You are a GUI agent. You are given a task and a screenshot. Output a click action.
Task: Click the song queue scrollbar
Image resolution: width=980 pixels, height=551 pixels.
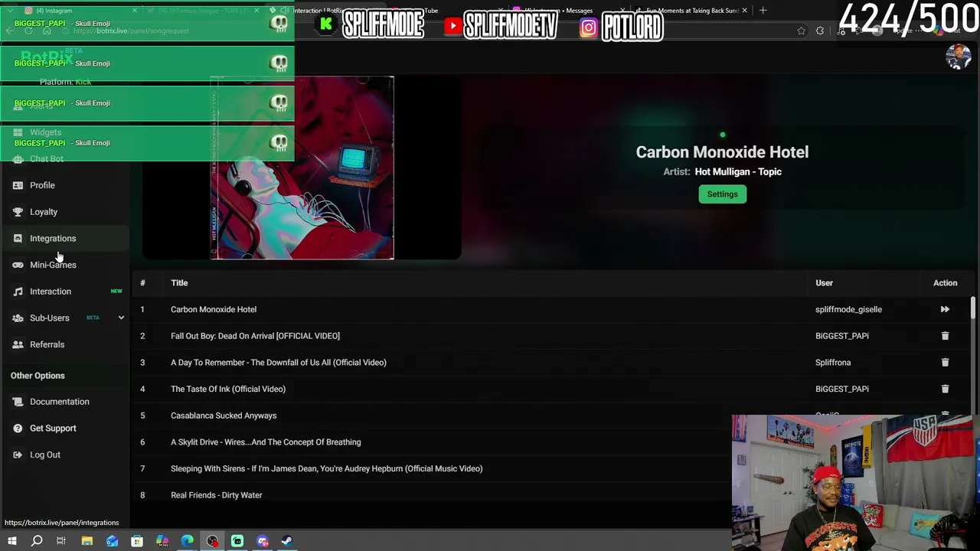[x=973, y=310]
